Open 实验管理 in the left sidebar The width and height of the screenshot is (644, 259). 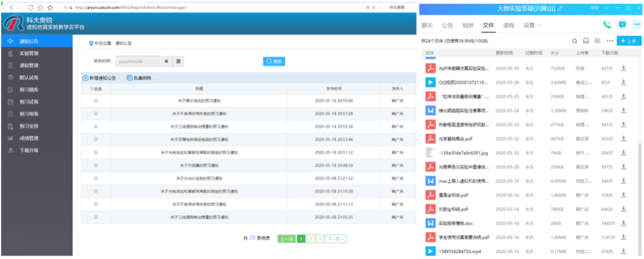pos(29,53)
